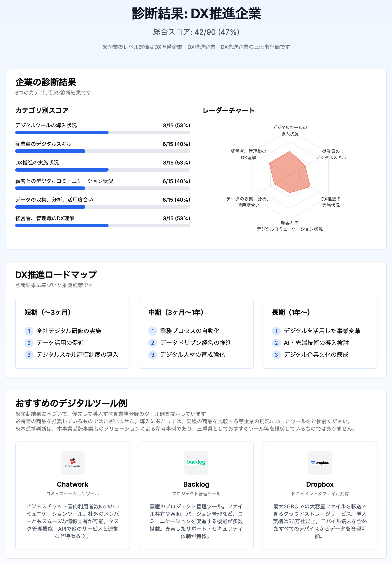Image resolution: width=392 pixels, height=564 pixels.
Task: Click the Chatwork tool name heading
Action: tap(72, 484)
